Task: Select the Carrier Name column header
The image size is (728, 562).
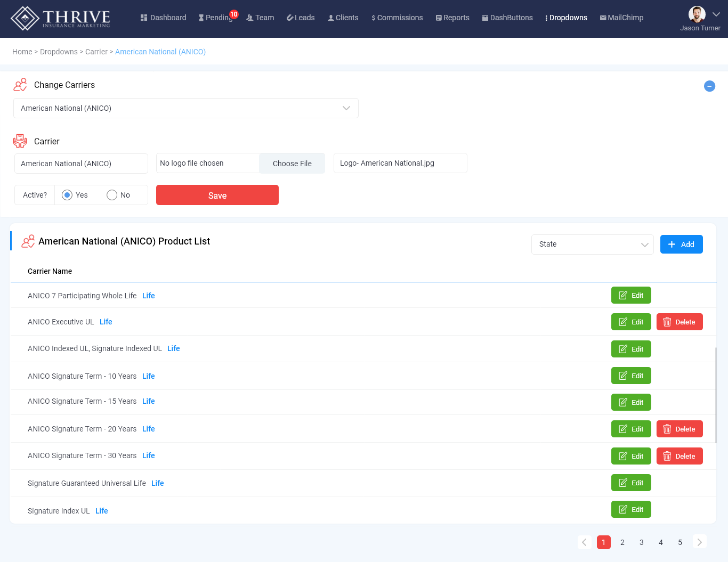Action: [50, 271]
